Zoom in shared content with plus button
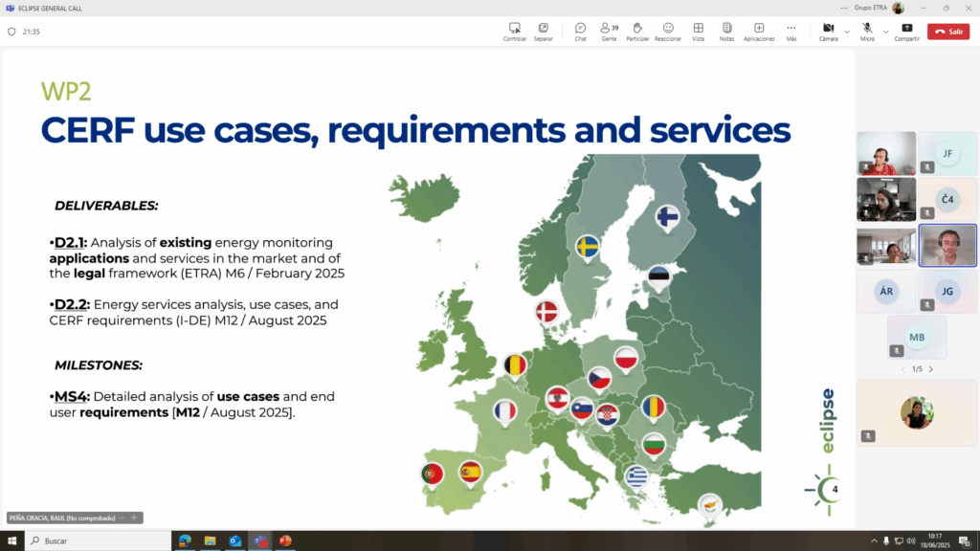Screen dimensions: 980x551 pyautogui.click(x=135, y=518)
